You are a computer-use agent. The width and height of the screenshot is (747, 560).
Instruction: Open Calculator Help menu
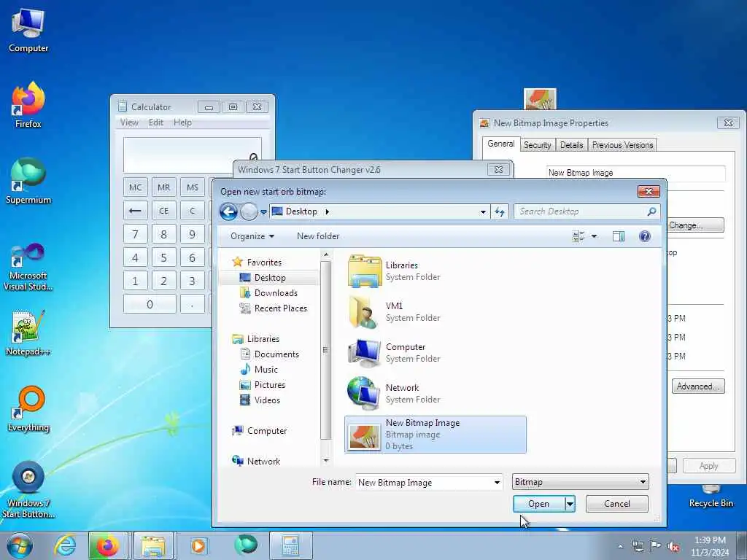click(x=182, y=122)
